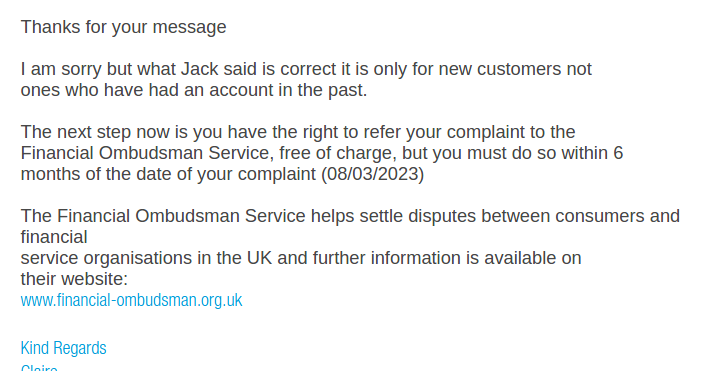Click "refer your complaint to the" phrase
This screenshot has width=703, height=371.
click(x=469, y=132)
